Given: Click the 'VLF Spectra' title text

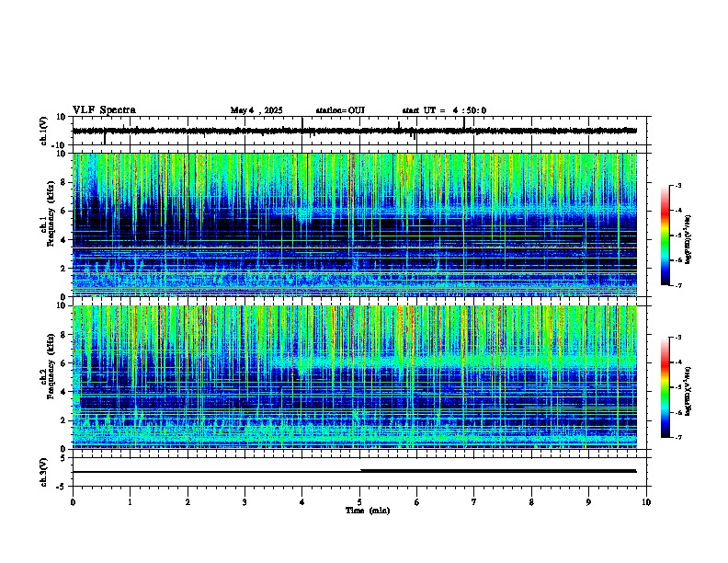Looking at the screenshot, I should tap(104, 109).
